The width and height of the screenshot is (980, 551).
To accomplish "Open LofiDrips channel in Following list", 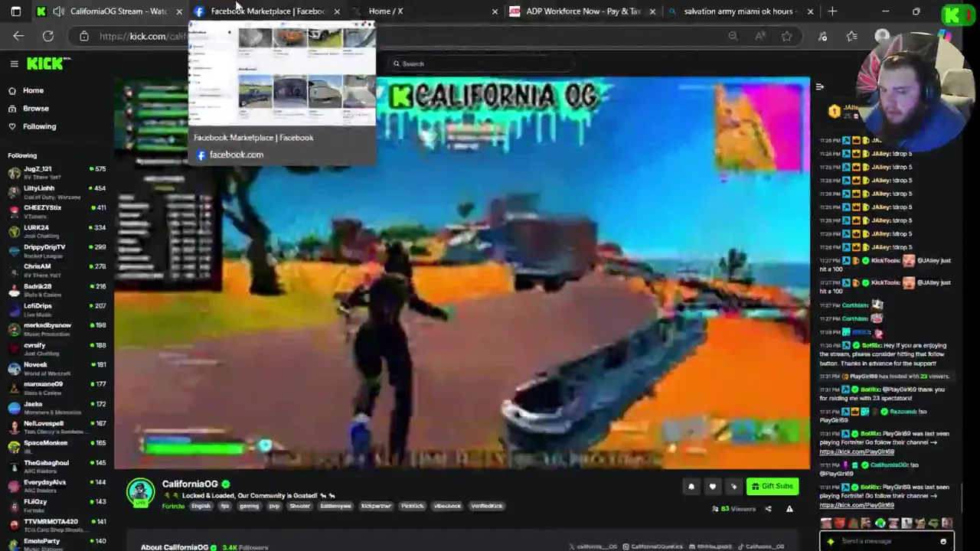I will [57, 310].
